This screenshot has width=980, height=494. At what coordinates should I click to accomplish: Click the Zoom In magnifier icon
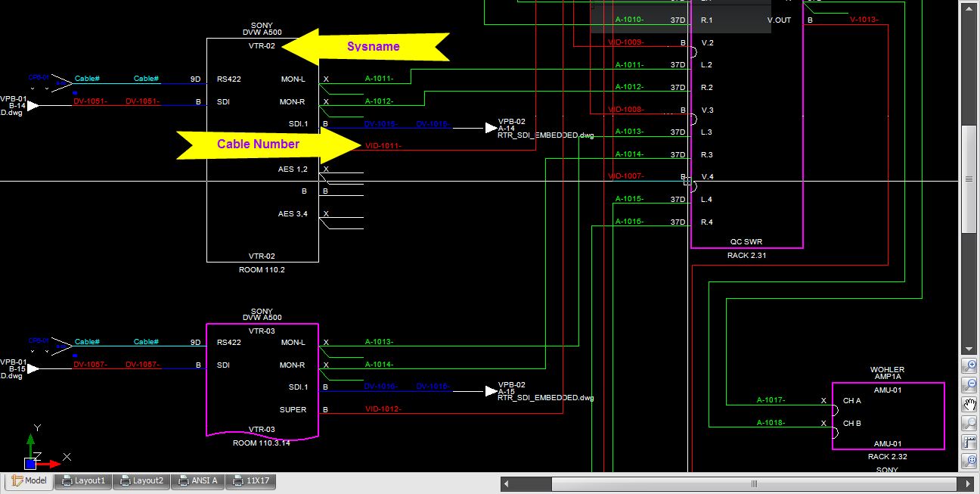[x=970, y=365]
